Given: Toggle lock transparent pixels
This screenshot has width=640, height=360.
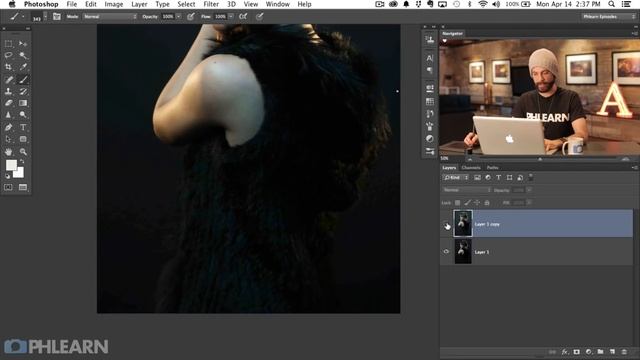Looking at the screenshot, I should (458, 203).
